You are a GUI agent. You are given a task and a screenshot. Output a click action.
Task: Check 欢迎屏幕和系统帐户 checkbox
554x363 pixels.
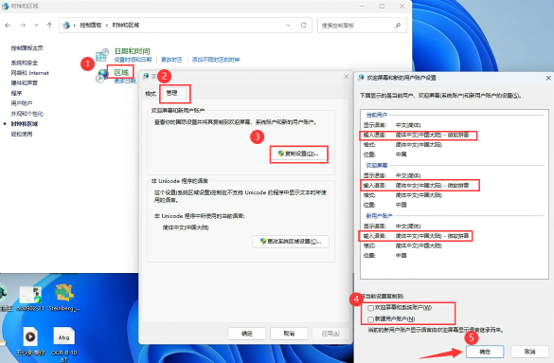point(371,308)
